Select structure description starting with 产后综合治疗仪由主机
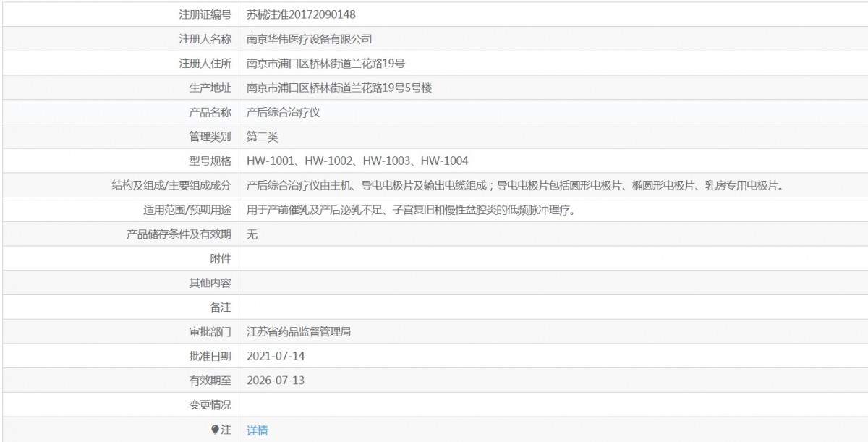Viewport: 868px width, 442px height. [x=516, y=186]
